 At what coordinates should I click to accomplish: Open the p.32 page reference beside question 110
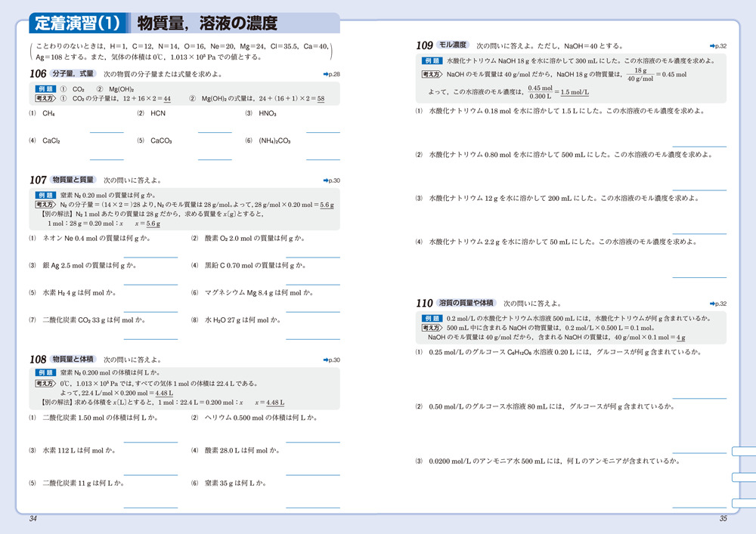tap(717, 304)
